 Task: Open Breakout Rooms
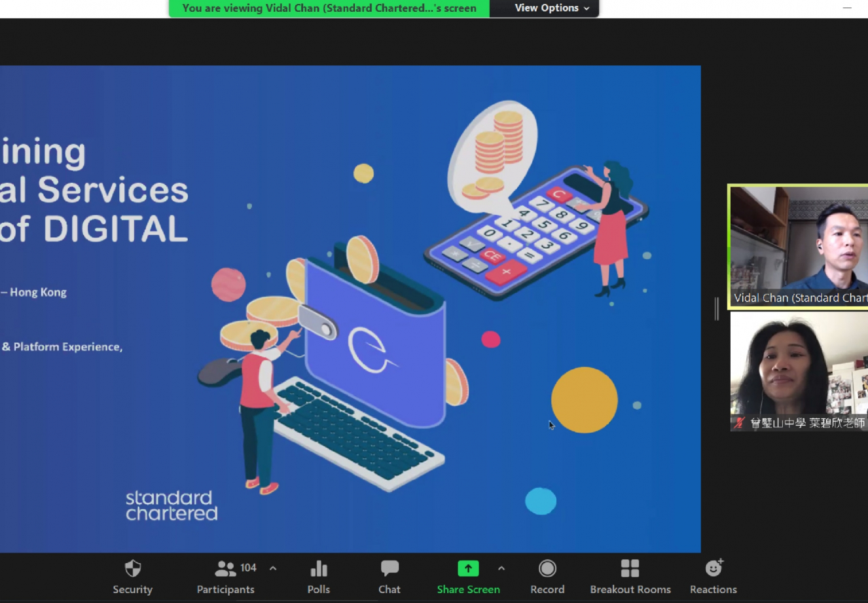(x=630, y=576)
